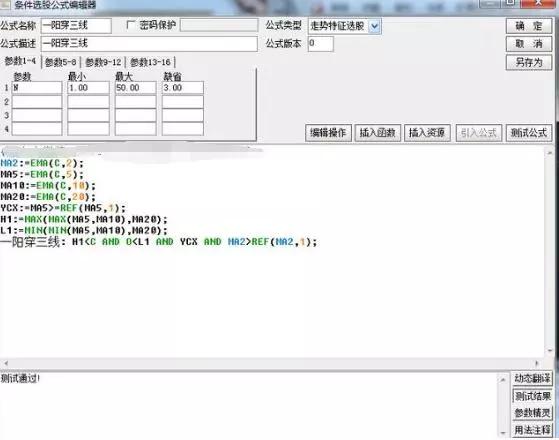Click the 公式名称 input field
559x440 pixels.
(x=76, y=26)
